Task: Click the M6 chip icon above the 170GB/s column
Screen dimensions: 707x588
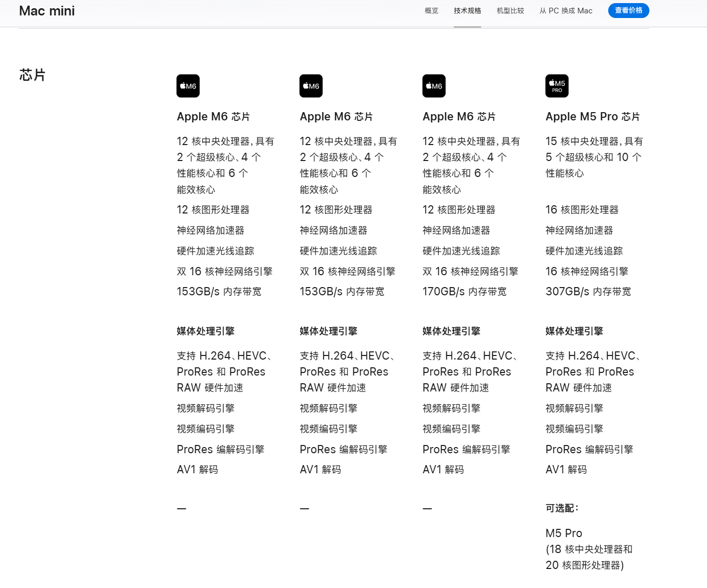Action: tap(434, 86)
